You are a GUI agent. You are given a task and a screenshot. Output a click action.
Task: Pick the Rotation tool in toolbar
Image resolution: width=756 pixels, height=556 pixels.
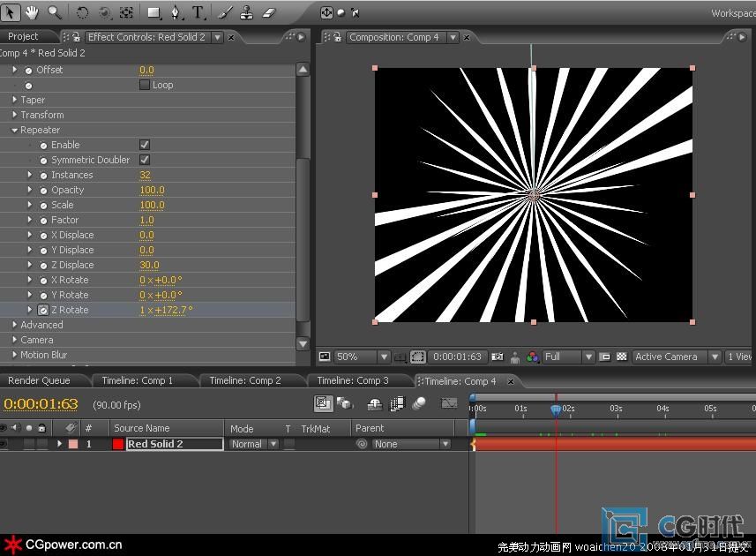point(82,12)
